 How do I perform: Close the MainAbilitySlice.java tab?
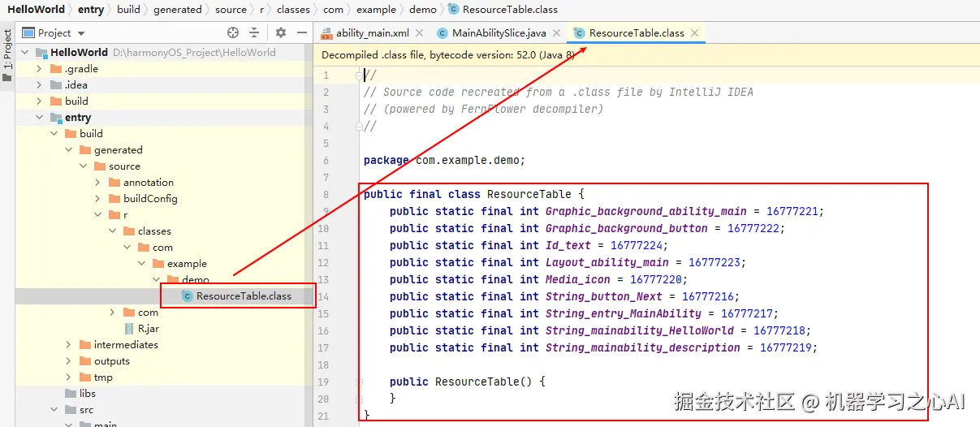pos(556,33)
